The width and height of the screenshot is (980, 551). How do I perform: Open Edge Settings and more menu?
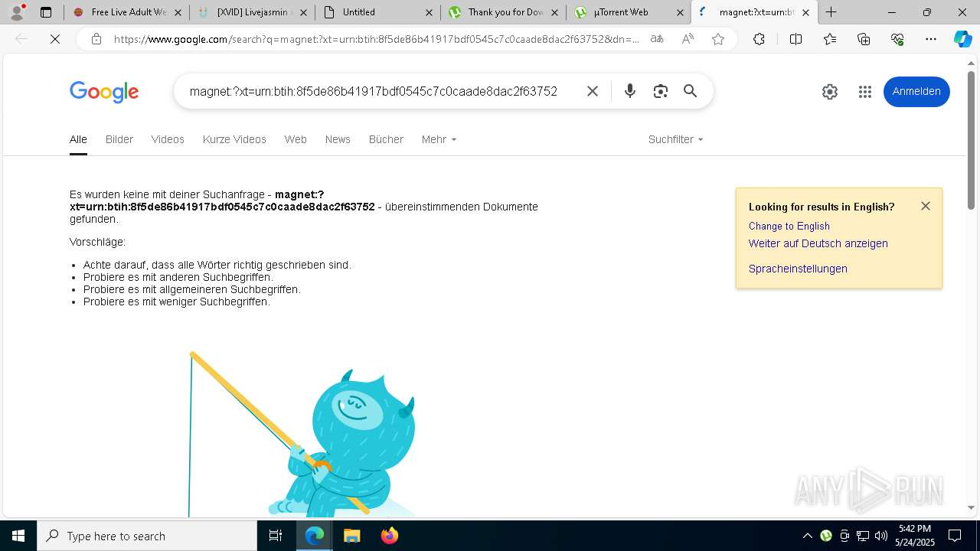pos(931,39)
